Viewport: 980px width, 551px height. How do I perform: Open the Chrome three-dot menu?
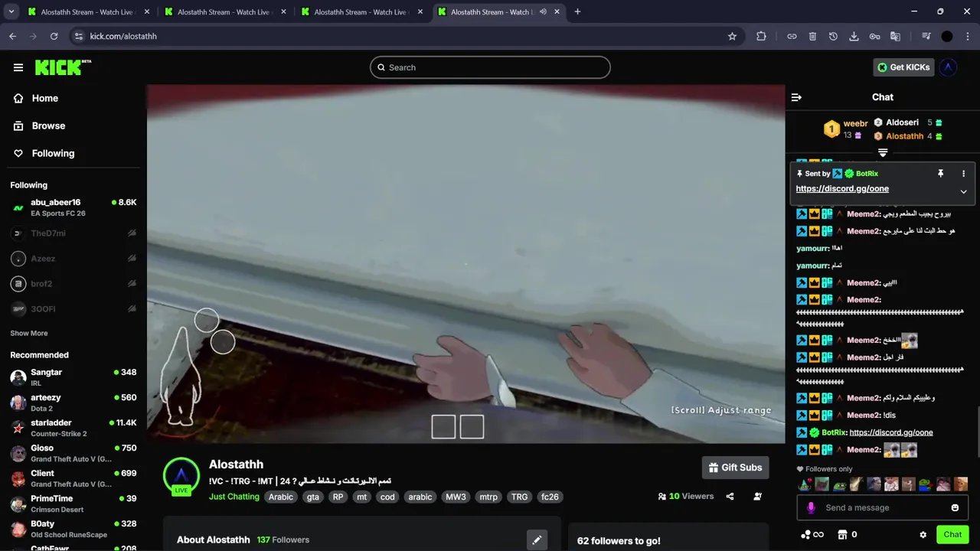click(x=968, y=36)
